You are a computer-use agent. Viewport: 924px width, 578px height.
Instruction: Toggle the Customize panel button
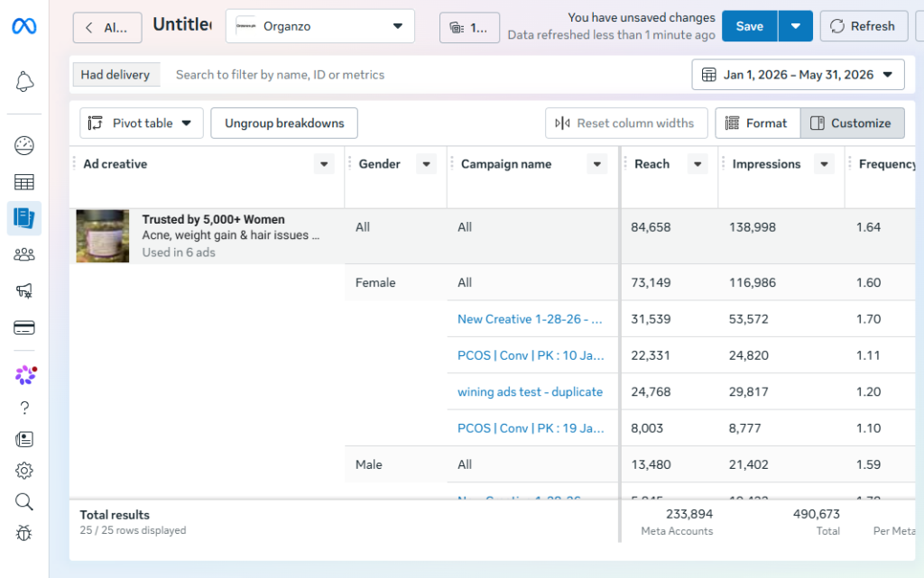click(x=852, y=123)
